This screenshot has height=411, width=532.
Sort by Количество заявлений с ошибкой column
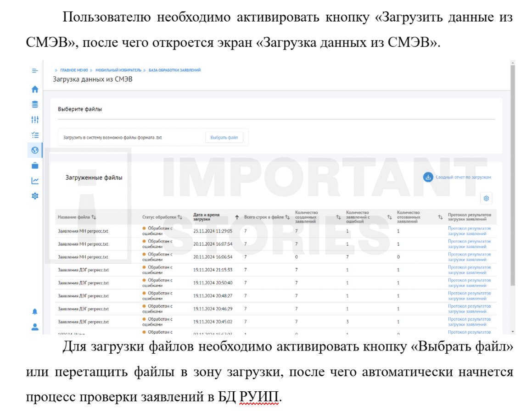click(389, 217)
